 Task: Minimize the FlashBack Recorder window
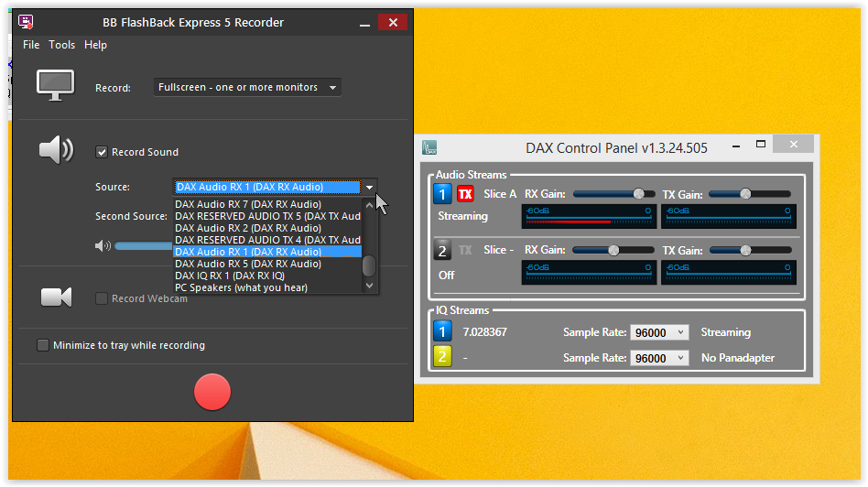pyautogui.click(x=364, y=23)
